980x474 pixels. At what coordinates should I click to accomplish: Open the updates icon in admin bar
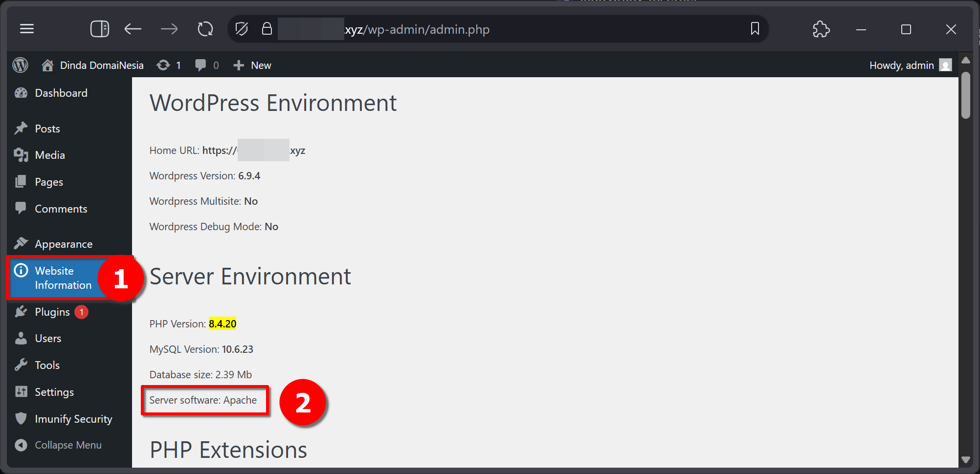(x=163, y=65)
